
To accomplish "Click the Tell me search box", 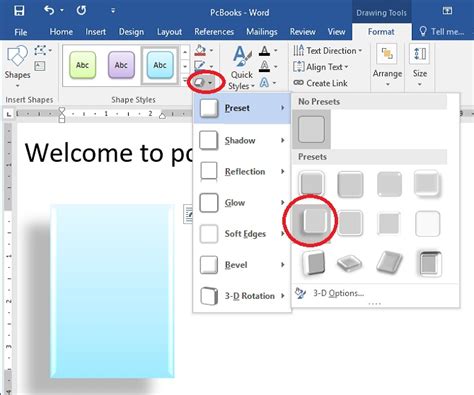I will [x=442, y=32].
